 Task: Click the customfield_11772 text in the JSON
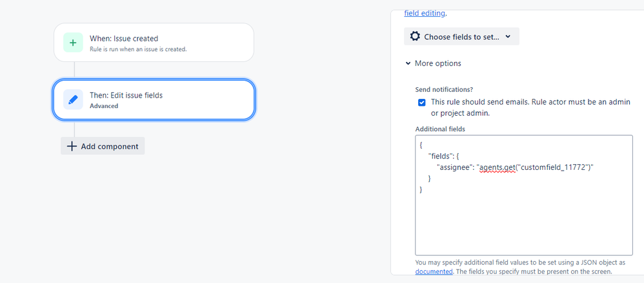552,167
